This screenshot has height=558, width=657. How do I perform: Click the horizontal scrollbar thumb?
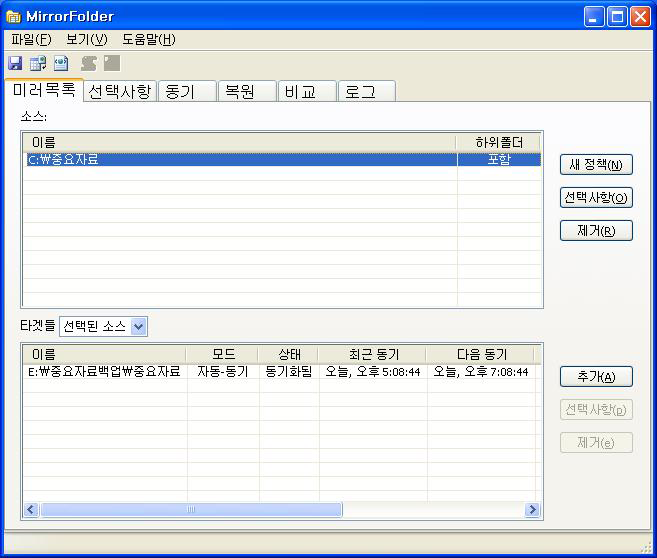tap(191, 509)
